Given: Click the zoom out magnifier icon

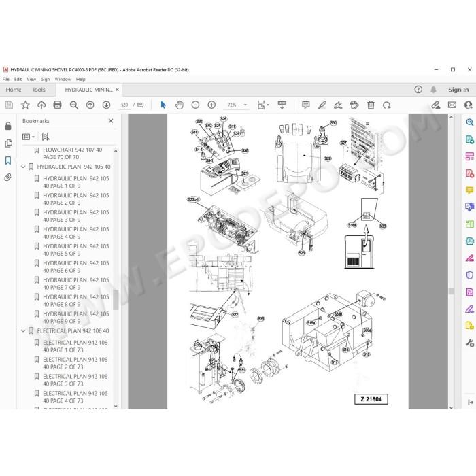Looking at the screenshot, I should click(73, 105).
